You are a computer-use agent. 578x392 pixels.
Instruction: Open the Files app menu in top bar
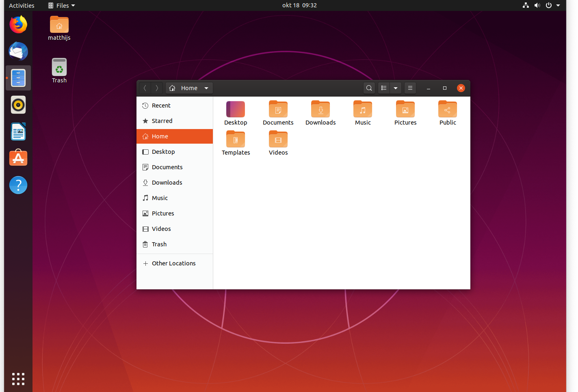click(62, 5)
